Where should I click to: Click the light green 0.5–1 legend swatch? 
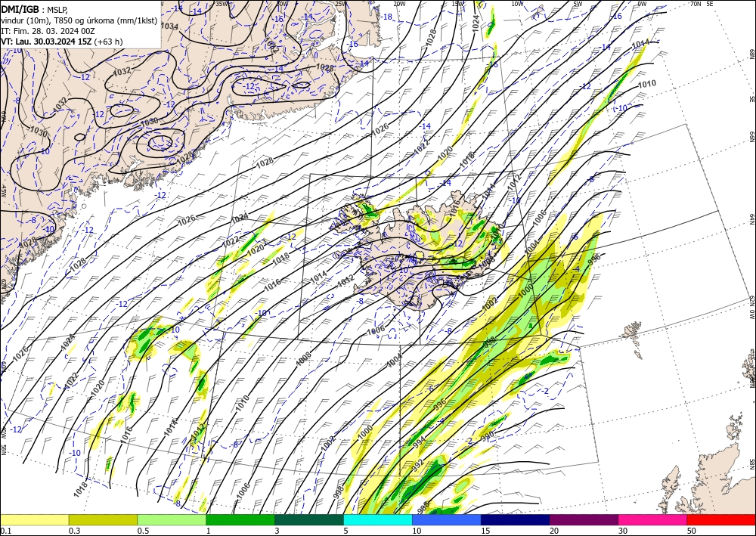(x=172, y=519)
